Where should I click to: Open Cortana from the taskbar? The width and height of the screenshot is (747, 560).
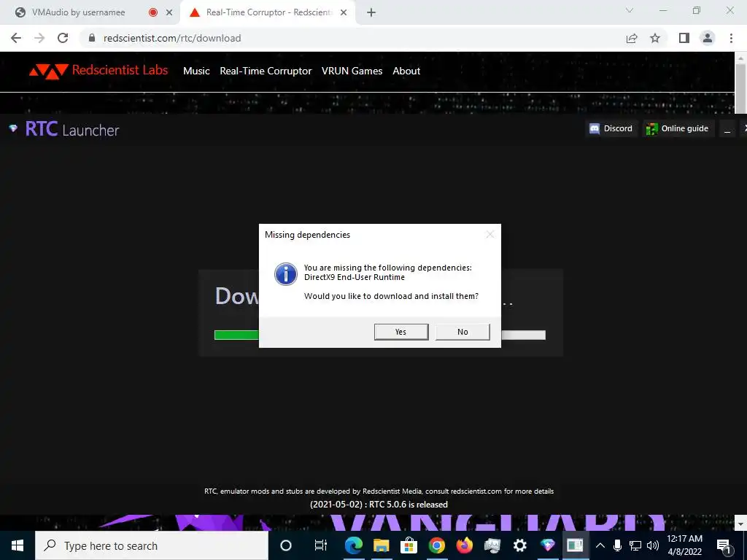(x=286, y=545)
